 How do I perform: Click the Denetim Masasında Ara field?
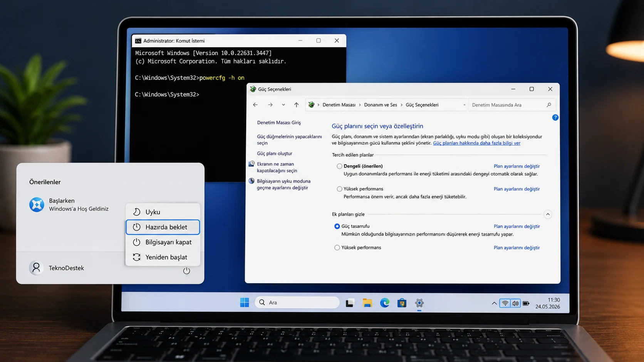coord(512,105)
